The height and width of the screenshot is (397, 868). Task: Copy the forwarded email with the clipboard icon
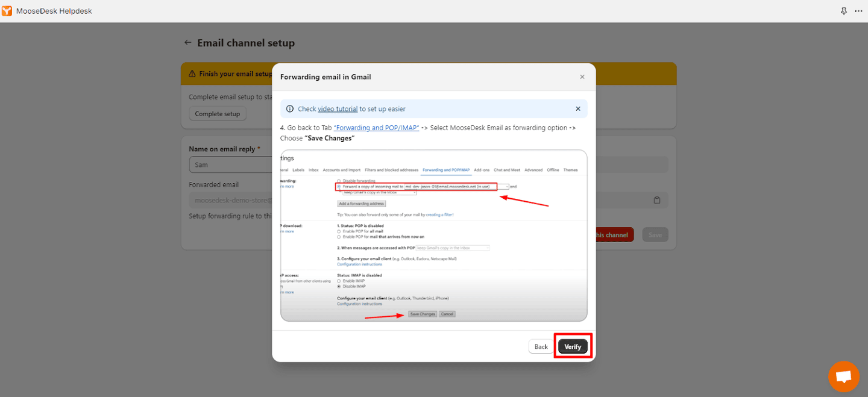(657, 201)
